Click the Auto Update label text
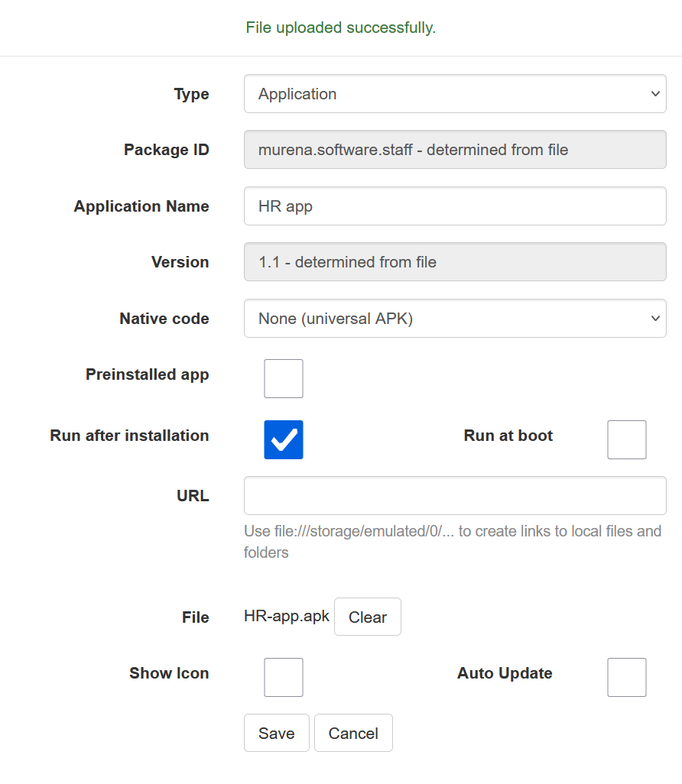The image size is (682, 784). tap(505, 673)
